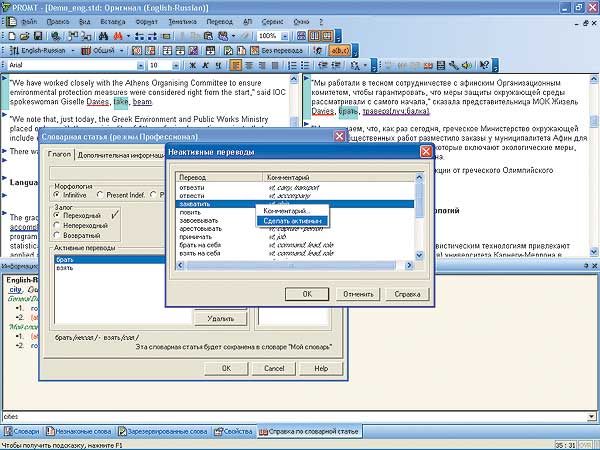This screenshot has width=600, height=450.
Task: Click the red binoculars search icon
Action: 118,36
